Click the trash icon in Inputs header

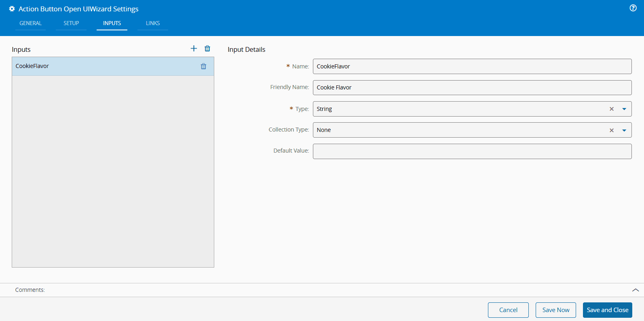pyautogui.click(x=207, y=49)
